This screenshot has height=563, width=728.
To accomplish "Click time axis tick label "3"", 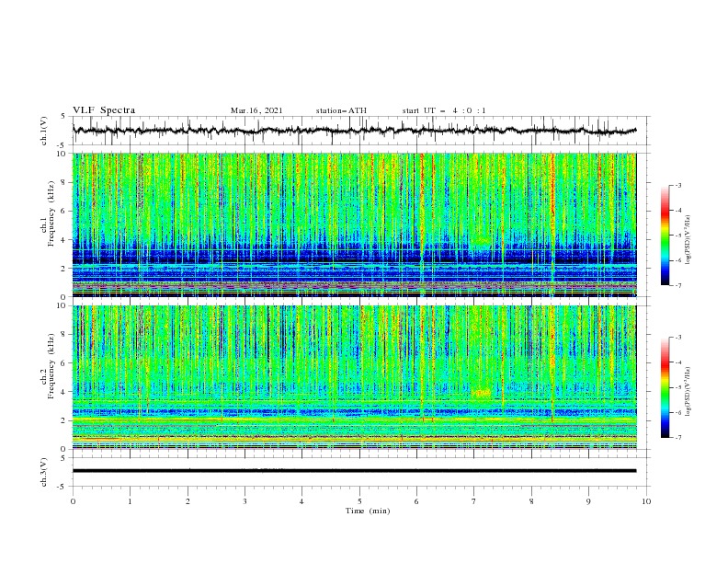I will pyautogui.click(x=245, y=501).
